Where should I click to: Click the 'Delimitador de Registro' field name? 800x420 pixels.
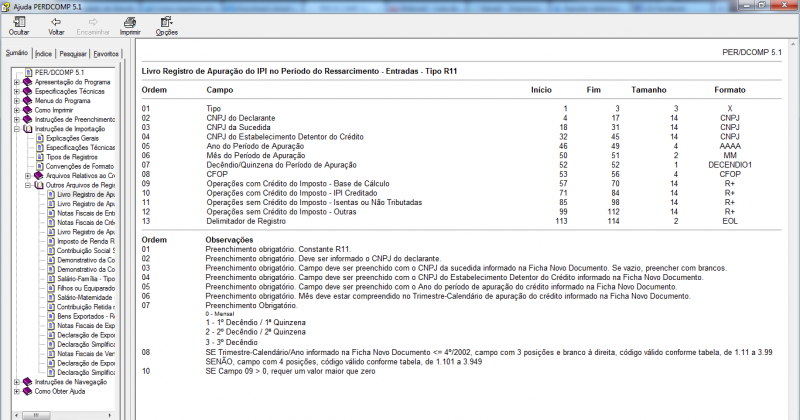click(x=246, y=221)
